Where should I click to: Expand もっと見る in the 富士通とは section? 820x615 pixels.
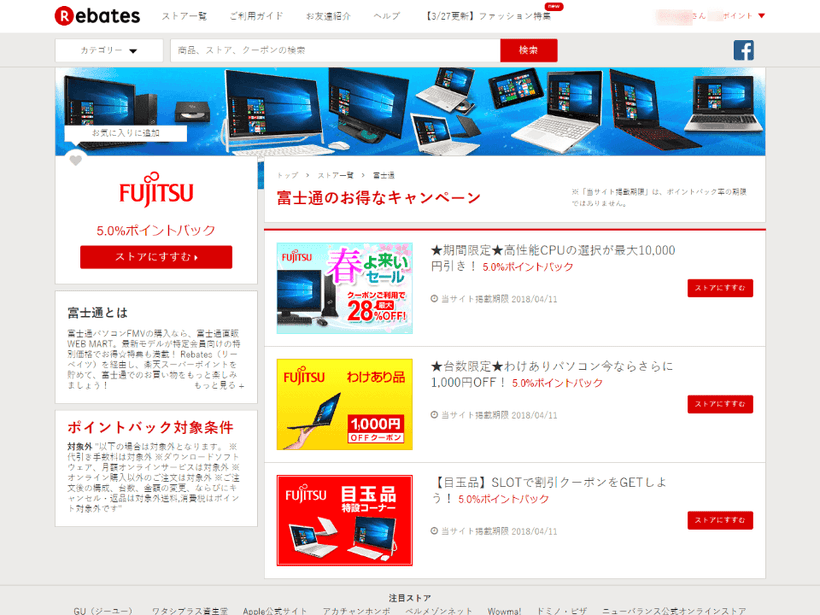point(218,385)
